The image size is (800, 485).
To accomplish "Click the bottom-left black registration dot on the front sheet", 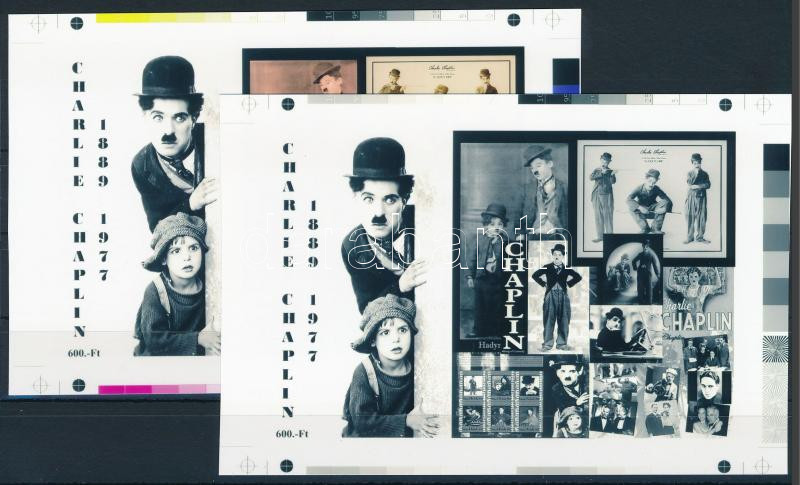I will (x=287, y=466).
